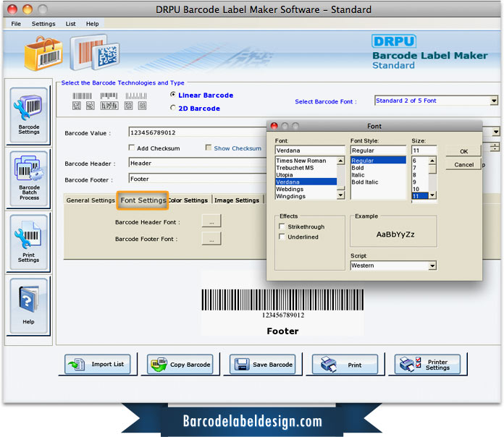Click the Barcode Header Font browse button
The width and height of the screenshot is (504, 437).
click(x=211, y=221)
